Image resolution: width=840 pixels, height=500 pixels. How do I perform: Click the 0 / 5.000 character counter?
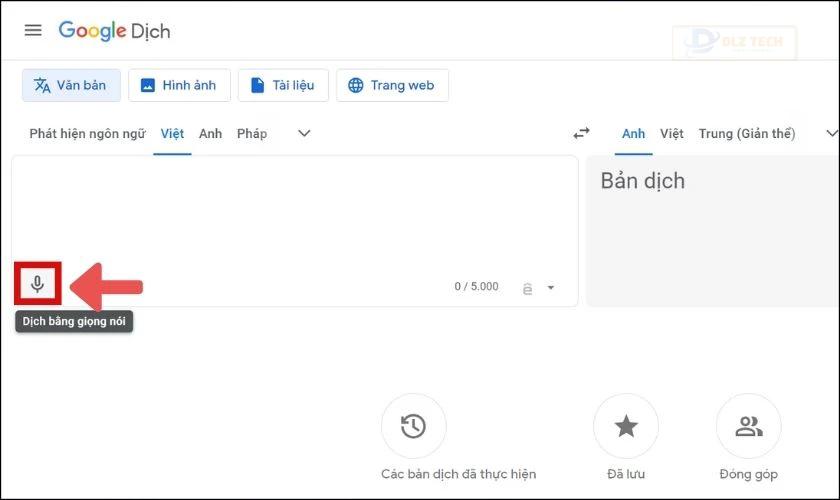476,287
